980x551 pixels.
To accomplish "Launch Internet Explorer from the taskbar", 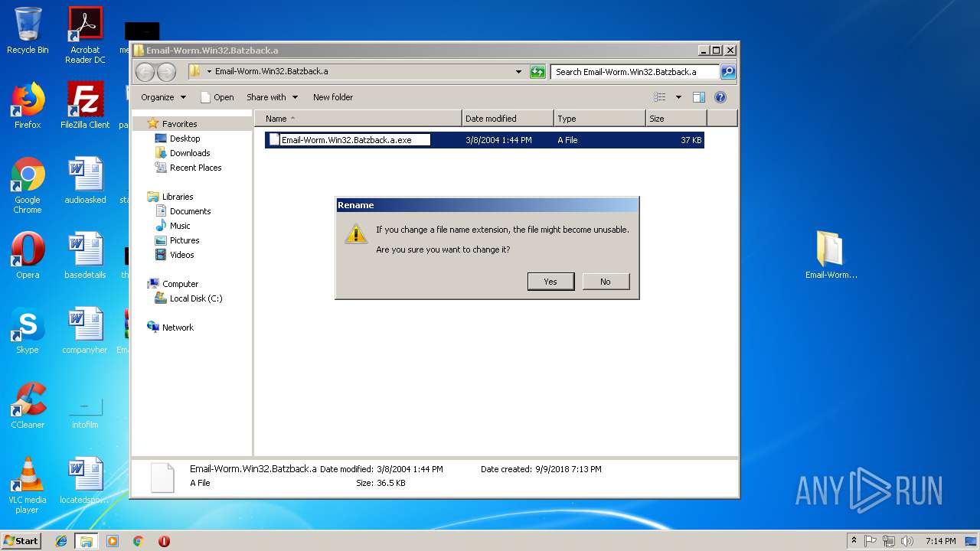I will pyautogui.click(x=61, y=541).
